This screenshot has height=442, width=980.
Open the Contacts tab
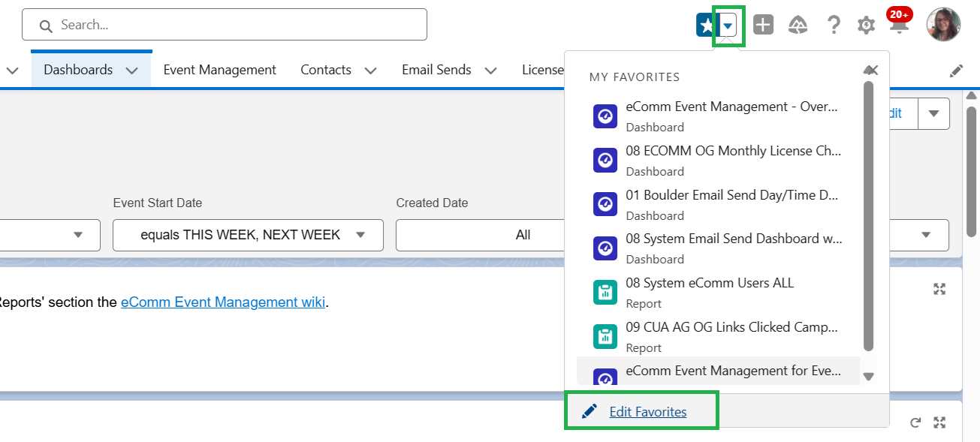[326, 70]
